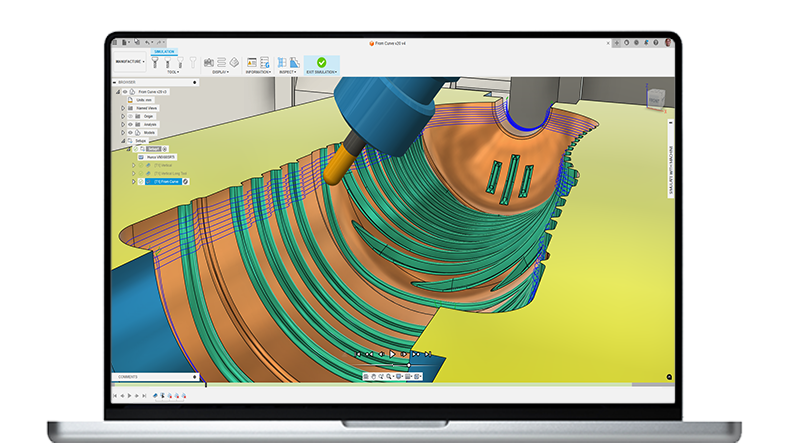Toggle visibility of the Origin folder
The height and width of the screenshot is (444, 788).
click(129, 116)
